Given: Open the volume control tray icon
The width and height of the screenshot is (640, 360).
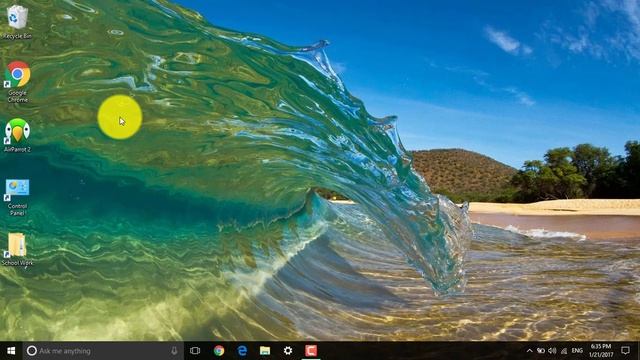Looking at the screenshot, I should pos(552,351).
